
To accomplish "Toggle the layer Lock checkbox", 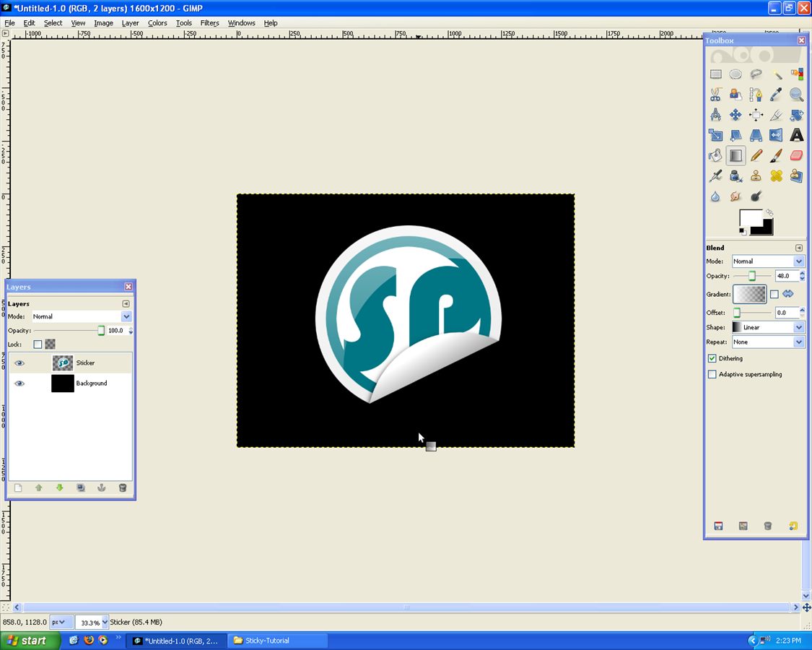I will pos(38,344).
